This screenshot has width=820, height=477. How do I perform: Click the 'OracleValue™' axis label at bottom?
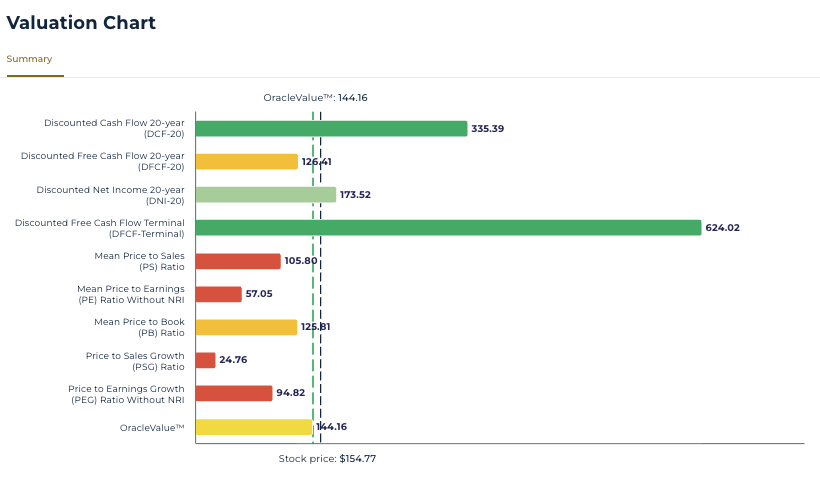coord(152,428)
